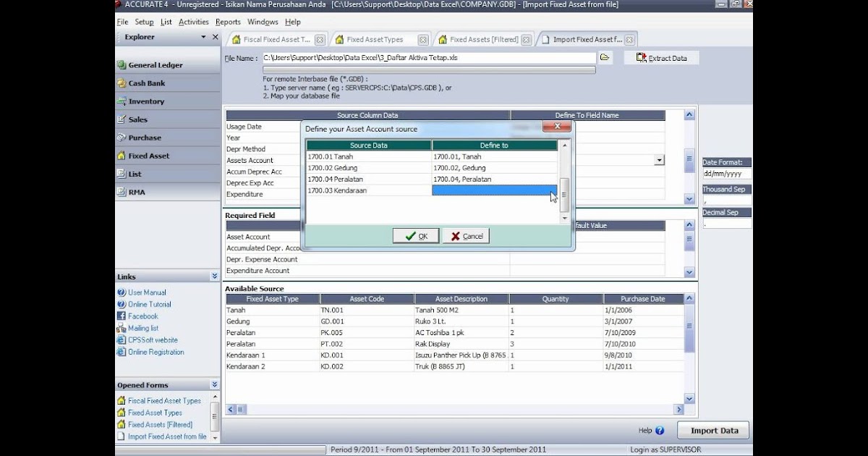The height and width of the screenshot is (456, 868).
Task: Open the List menu
Action: pos(166,22)
